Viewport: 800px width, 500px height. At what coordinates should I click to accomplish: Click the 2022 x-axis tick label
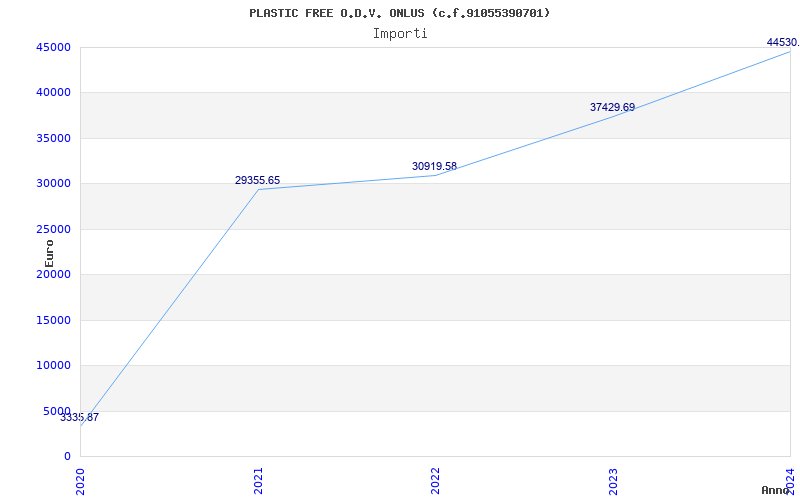pos(435,479)
